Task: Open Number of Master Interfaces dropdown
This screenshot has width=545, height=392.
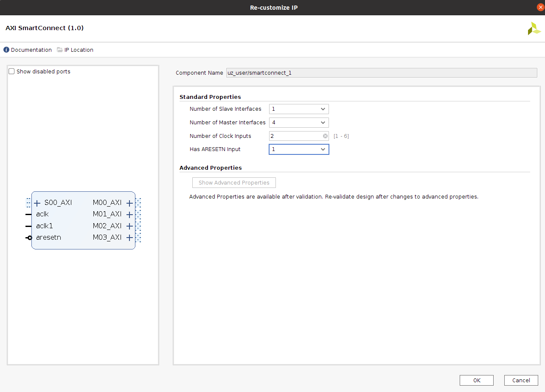Action: (299, 123)
